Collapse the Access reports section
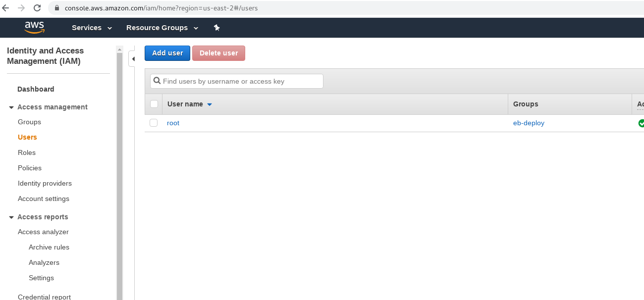644x300 pixels. [x=11, y=217]
